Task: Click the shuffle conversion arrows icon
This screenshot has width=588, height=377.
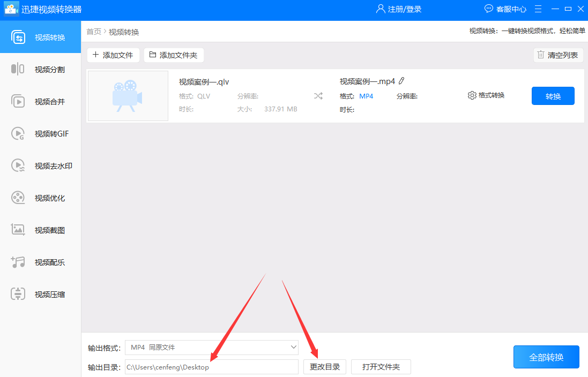Action: click(x=318, y=96)
